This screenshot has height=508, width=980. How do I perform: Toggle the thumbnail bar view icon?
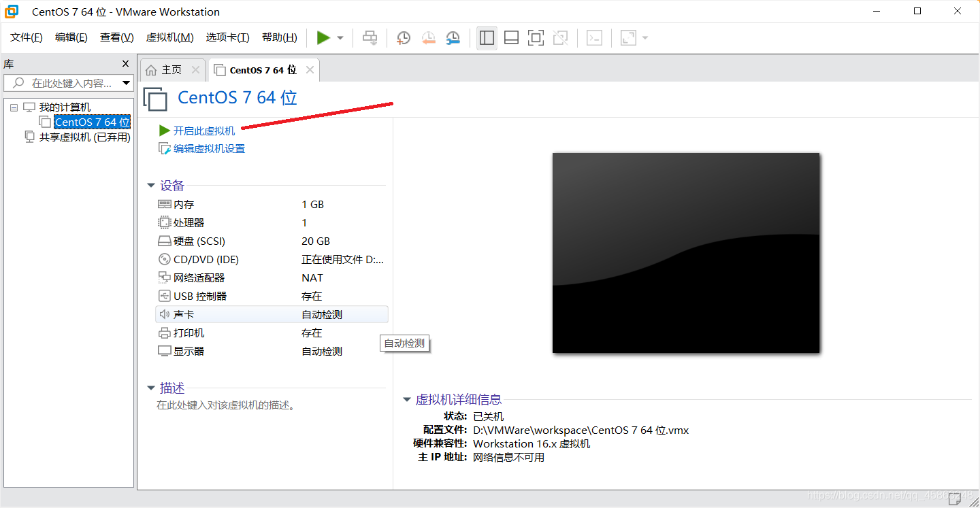click(511, 38)
